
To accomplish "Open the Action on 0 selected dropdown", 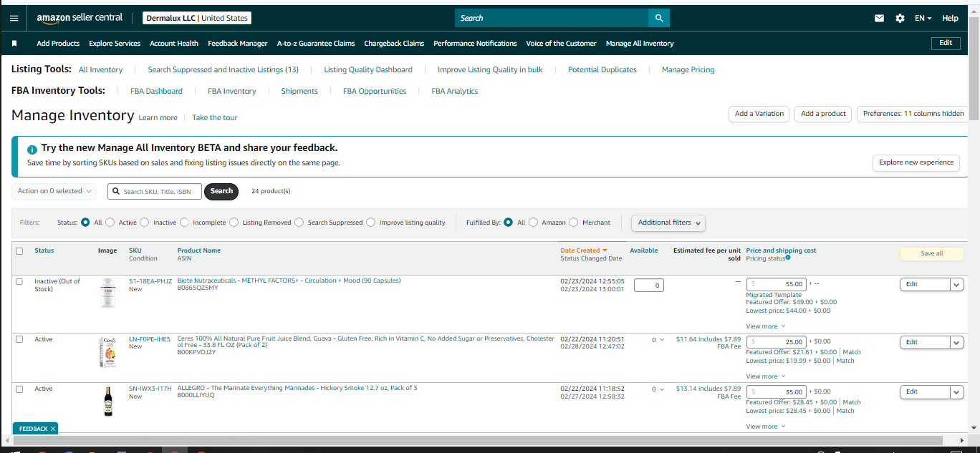I will pyautogui.click(x=54, y=191).
